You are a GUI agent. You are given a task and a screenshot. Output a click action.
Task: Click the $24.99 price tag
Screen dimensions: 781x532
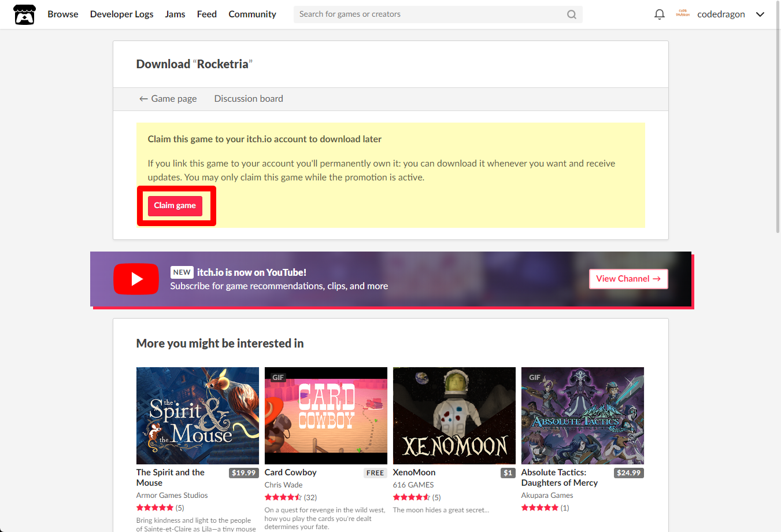(628, 473)
